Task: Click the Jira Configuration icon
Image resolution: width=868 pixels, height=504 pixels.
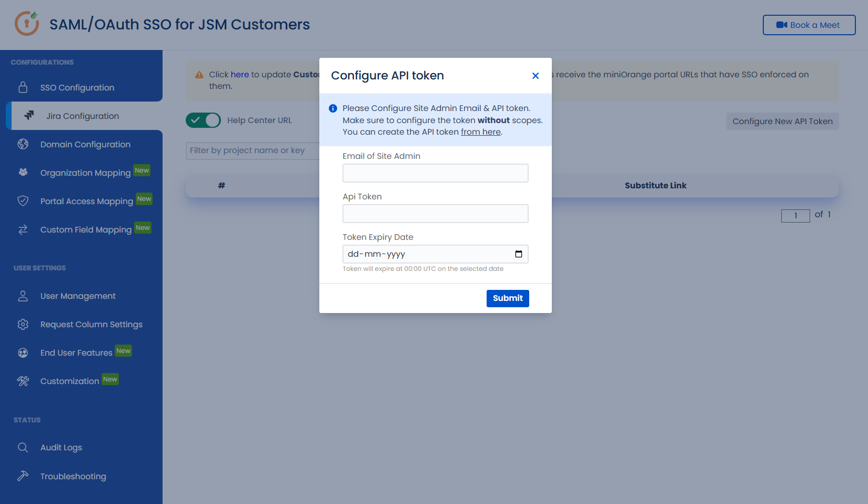Action: tap(29, 115)
